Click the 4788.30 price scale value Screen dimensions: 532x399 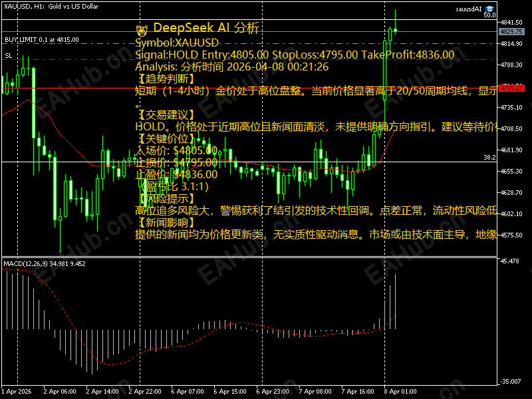(x=511, y=65)
